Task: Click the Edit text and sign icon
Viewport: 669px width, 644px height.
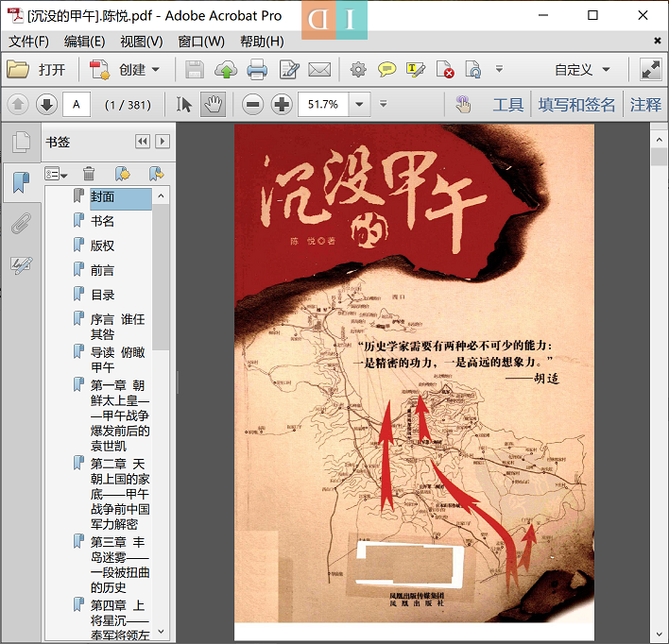Action: 289,70
